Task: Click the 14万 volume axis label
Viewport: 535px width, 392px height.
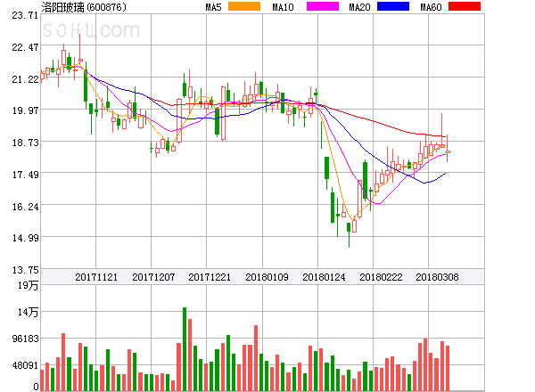Action: pyautogui.click(x=28, y=312)
